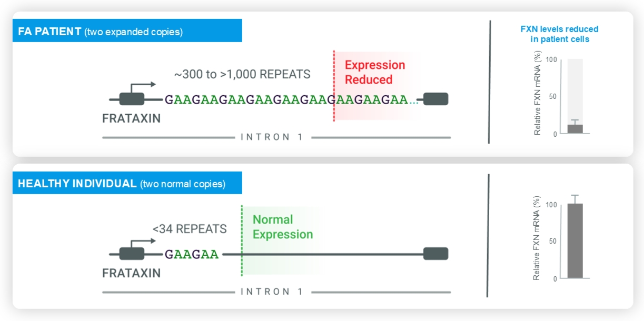Select the short FXN mRNA bar for patient cells
Screen dimensions: 644x321
tap(575, 129)
